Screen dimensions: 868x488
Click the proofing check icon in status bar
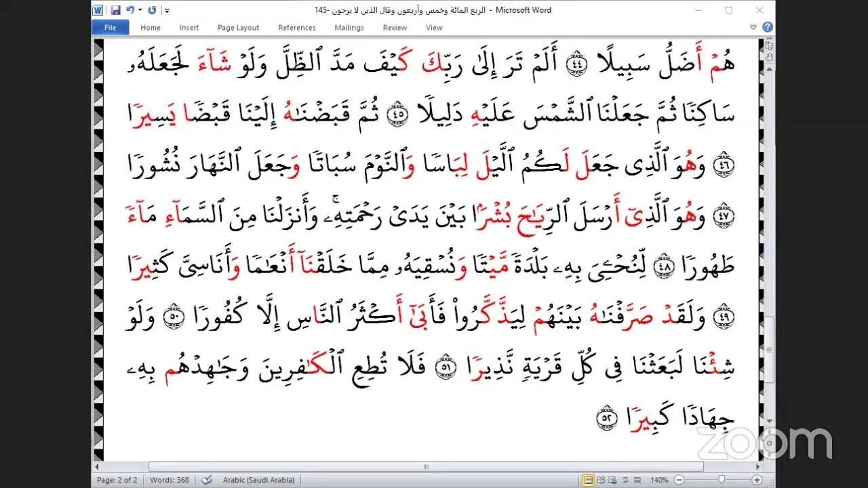tap(205, 480)
